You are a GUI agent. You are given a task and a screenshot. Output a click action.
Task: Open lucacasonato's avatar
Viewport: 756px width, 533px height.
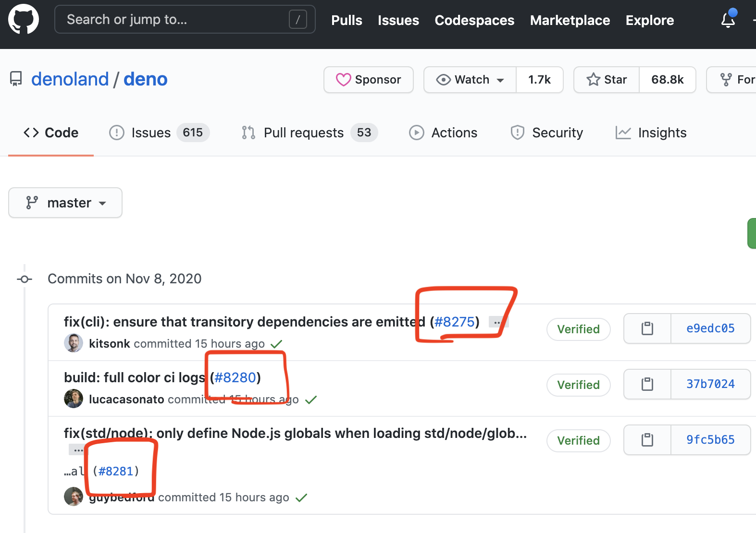pyautogui.click(x=74, y=399)
